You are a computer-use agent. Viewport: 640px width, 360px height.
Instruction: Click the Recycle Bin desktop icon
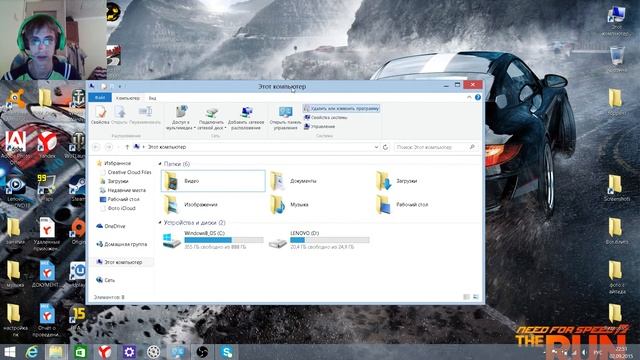617,59
